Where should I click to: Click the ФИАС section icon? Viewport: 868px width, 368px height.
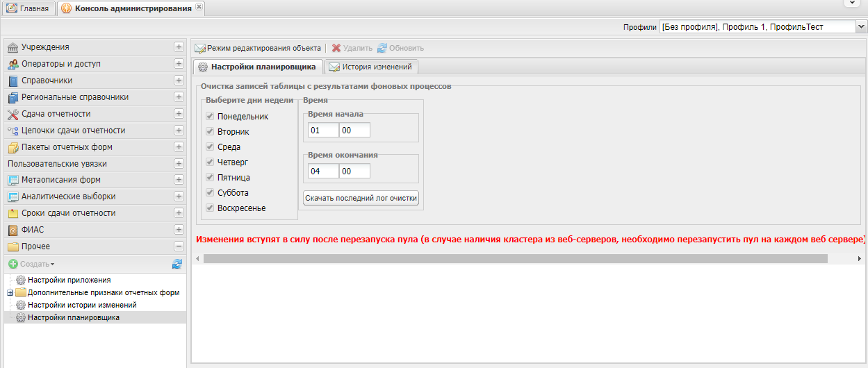pyautogui.click(x=13, y=230)
